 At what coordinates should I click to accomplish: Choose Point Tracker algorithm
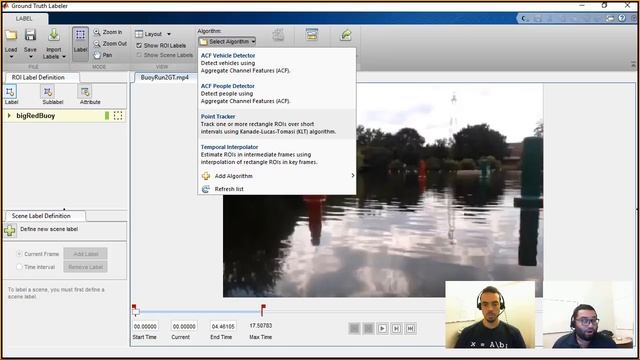coord(277,124)
